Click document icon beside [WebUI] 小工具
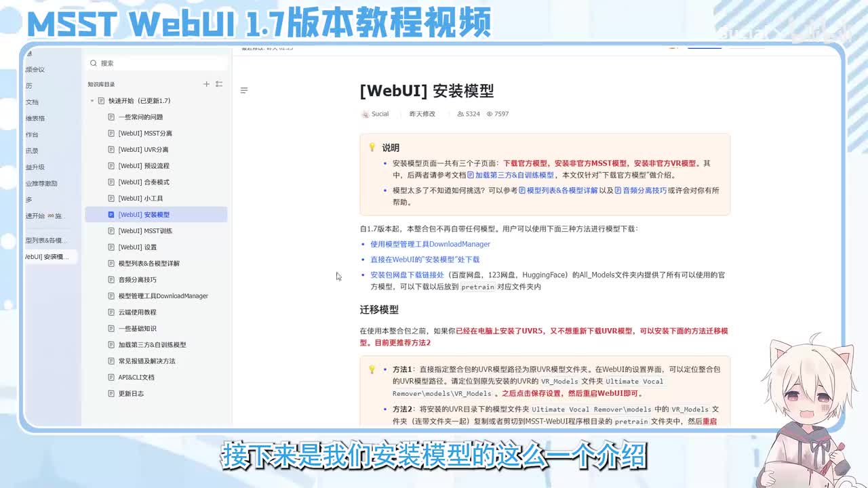This screenshot has height=488, width=868. (111, 199)
